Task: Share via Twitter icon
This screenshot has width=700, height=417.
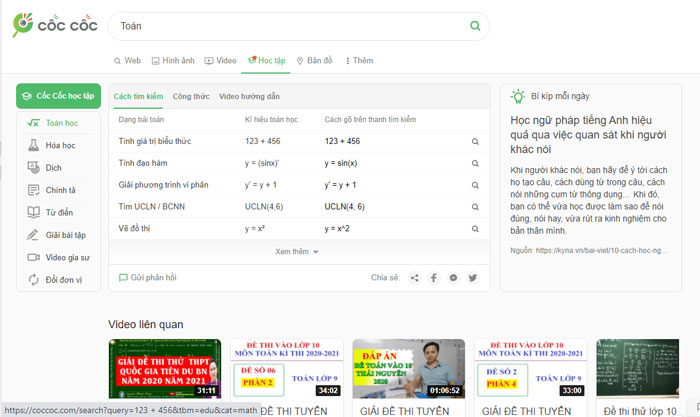Action: (473, 277)
